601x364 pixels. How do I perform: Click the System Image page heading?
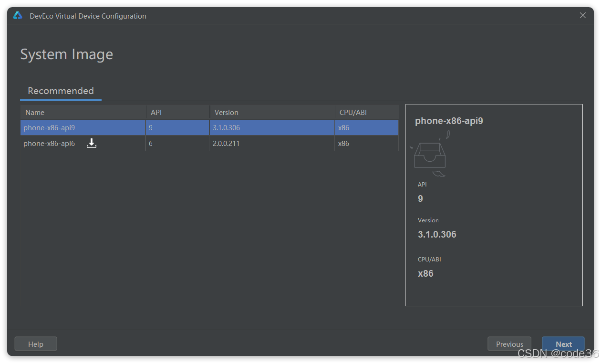67,54
